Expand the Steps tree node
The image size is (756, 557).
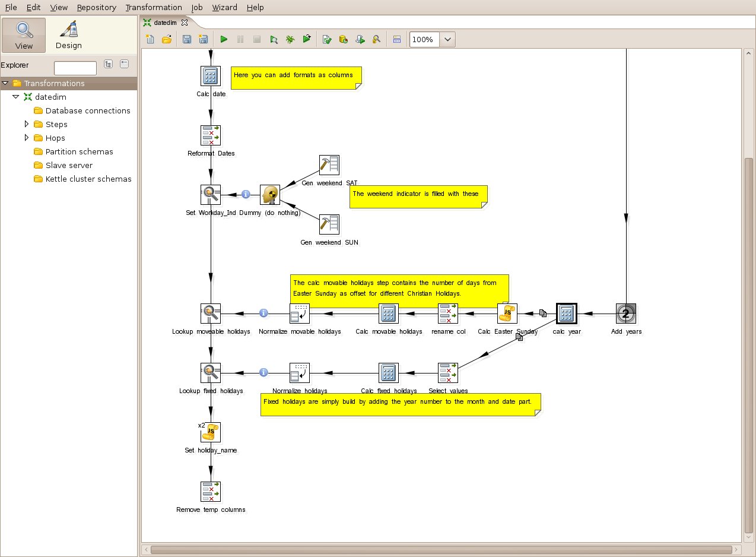(27, 124)
